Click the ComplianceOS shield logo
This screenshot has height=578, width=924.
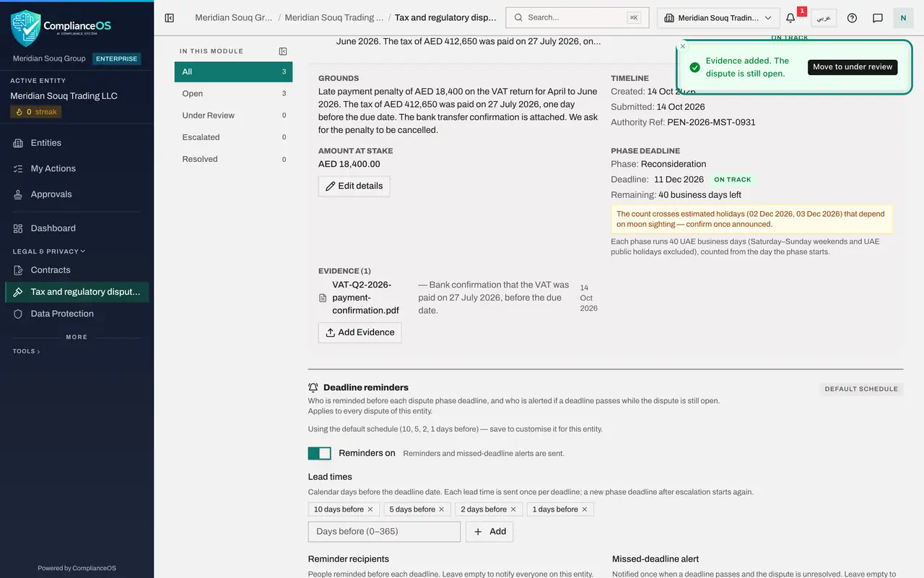tap(26, 27)
